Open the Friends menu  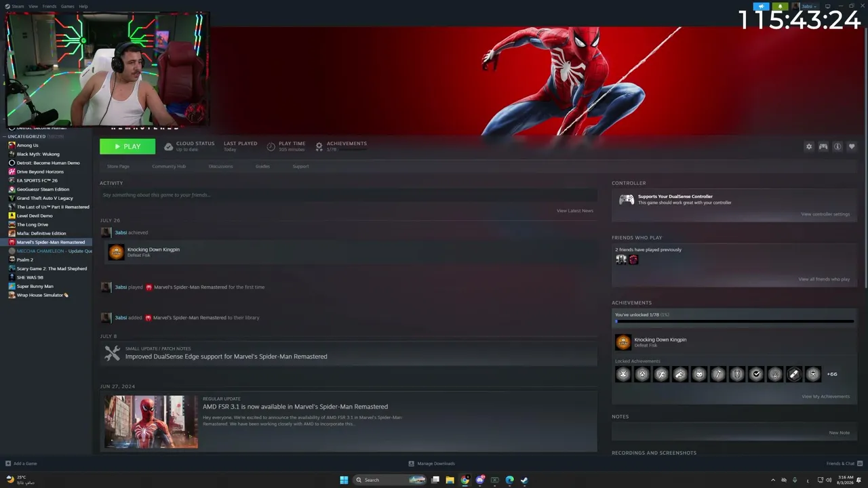(x=50, y=6)
